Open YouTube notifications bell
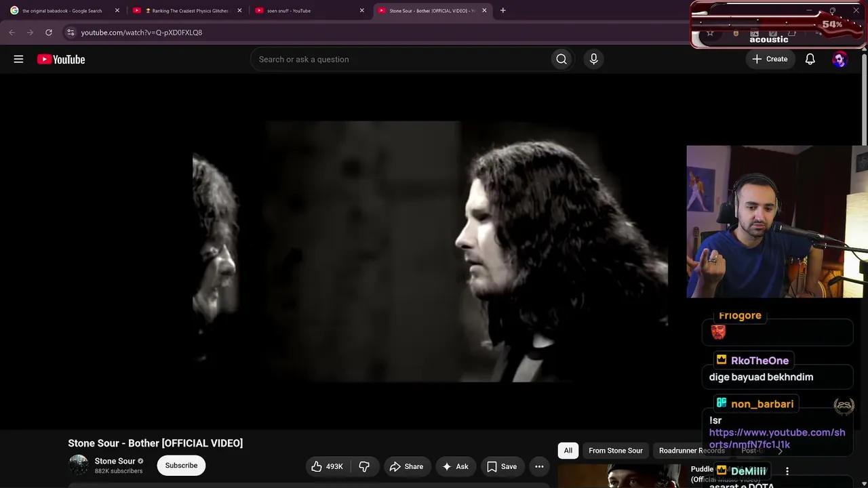Image resolution: width=868 pixels, height=488 pixels. click(810, 59)
